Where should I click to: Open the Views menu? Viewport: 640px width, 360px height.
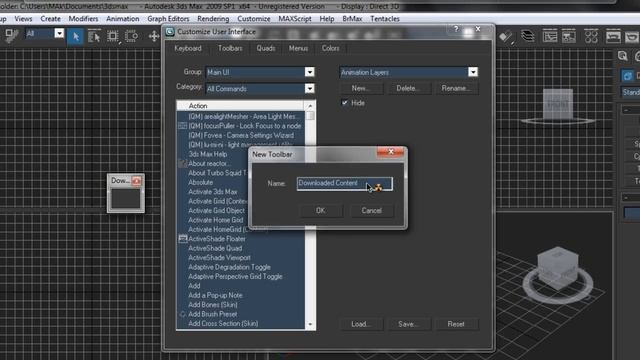click(x=23, y=19)
